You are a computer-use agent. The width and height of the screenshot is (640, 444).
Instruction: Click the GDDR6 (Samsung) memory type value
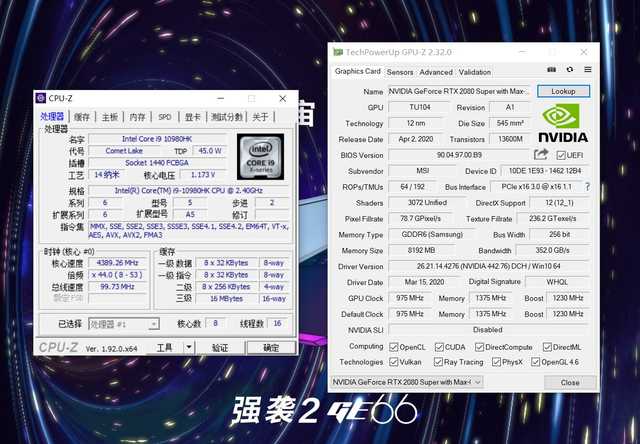(x=432, y=235)
